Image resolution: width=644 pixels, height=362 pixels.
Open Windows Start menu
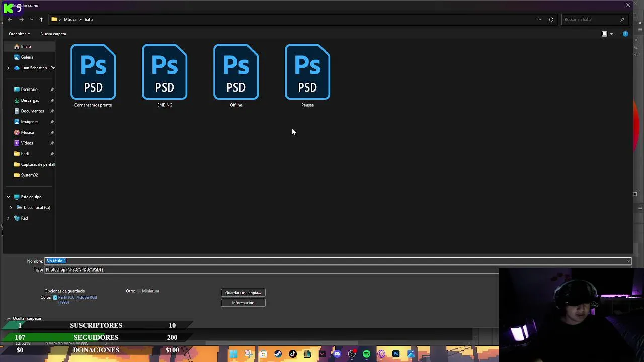click(233, 354)
